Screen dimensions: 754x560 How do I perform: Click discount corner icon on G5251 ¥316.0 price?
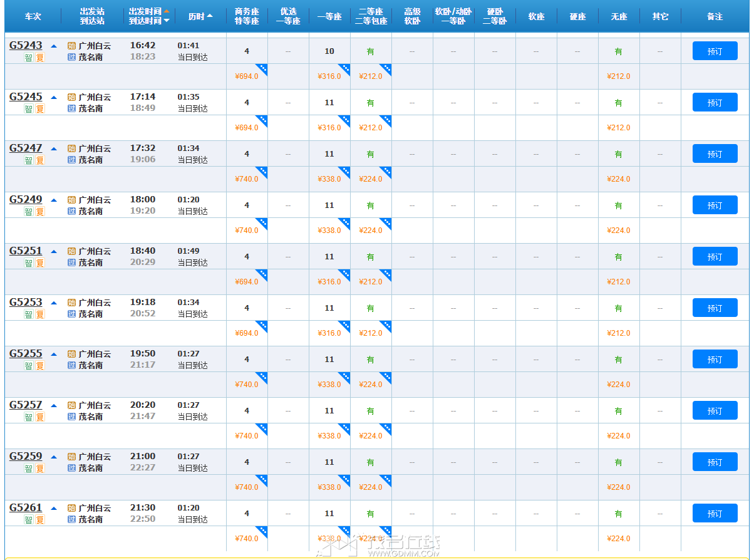344,274
